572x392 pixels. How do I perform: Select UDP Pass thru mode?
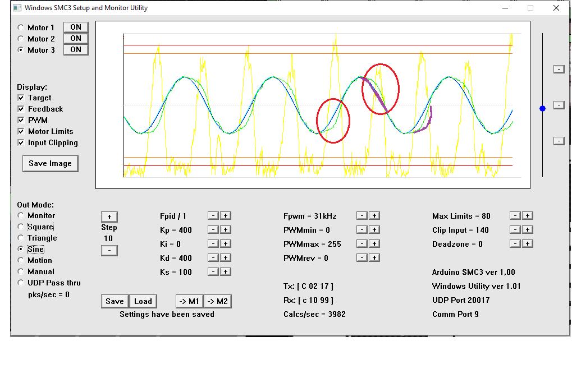tap(21, 283)
